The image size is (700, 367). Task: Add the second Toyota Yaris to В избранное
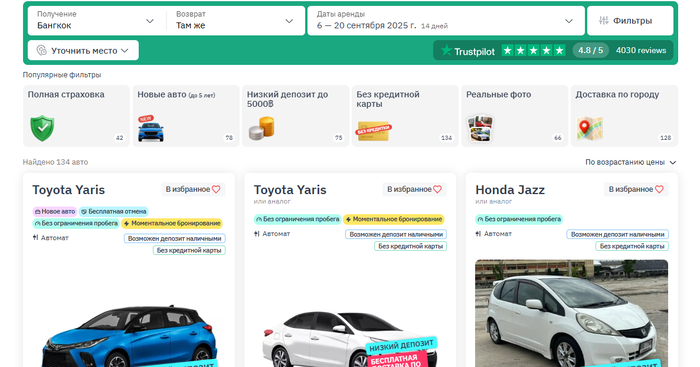tap(414, 189)
